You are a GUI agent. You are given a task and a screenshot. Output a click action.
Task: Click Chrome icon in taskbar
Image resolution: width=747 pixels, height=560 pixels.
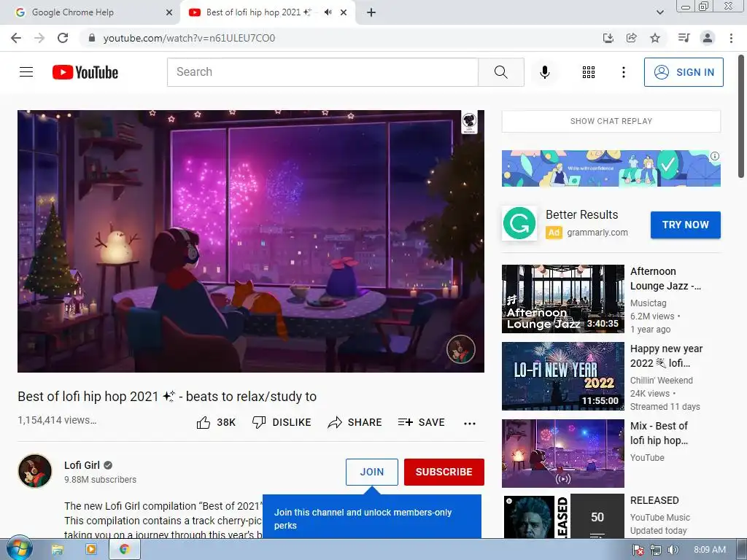point(125,550)
